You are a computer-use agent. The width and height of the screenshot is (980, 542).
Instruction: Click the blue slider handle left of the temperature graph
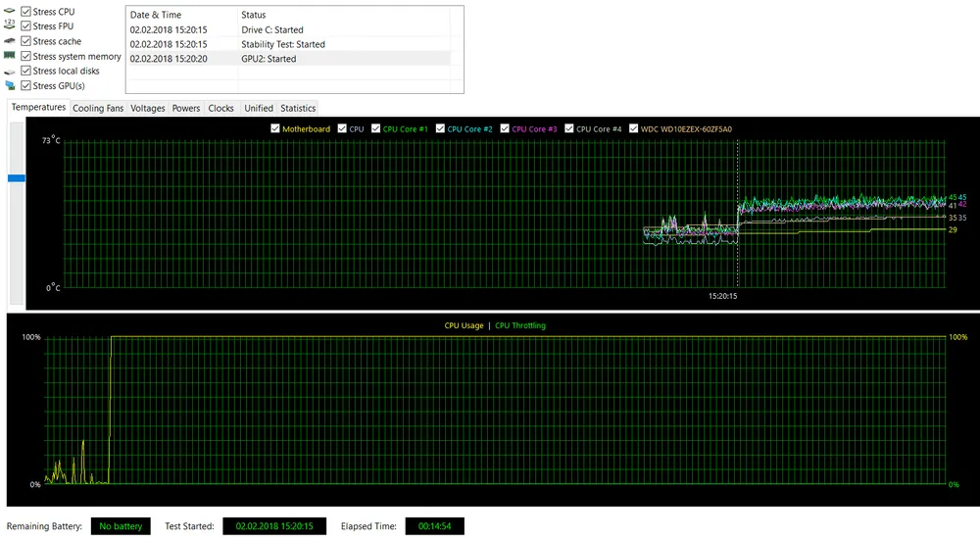[x=16, y=178]
